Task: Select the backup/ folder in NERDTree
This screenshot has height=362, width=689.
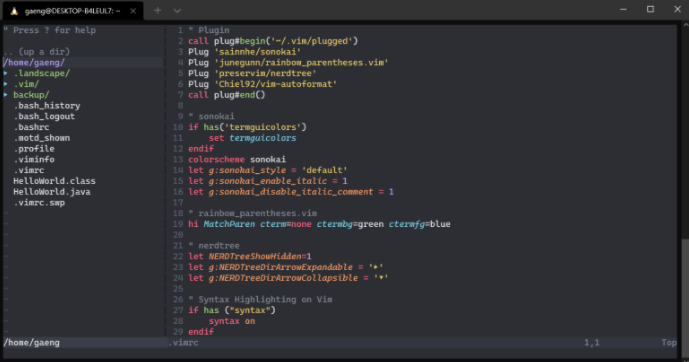Action: pos(31,95)
